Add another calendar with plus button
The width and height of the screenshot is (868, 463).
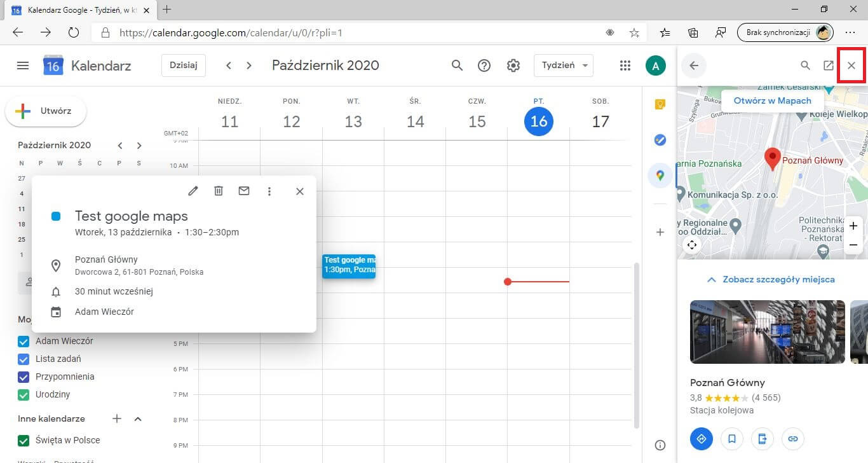pos(117,418)
